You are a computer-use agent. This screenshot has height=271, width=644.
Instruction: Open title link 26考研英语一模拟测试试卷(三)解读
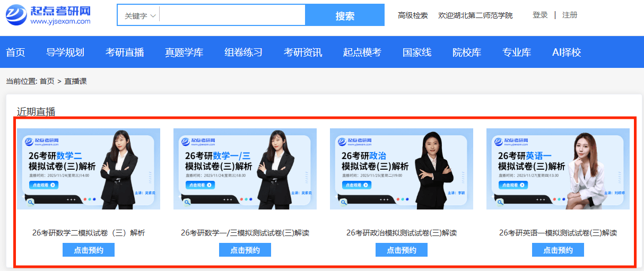point(558,233)
